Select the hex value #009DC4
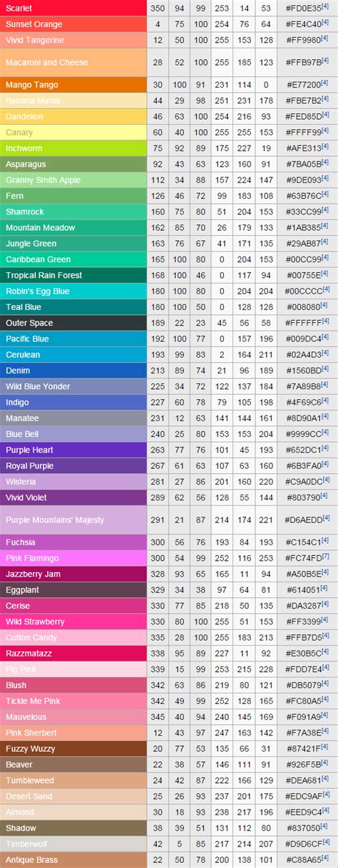Screen dimensions: 338x868 pyautogui.click(x=303, y=339)
